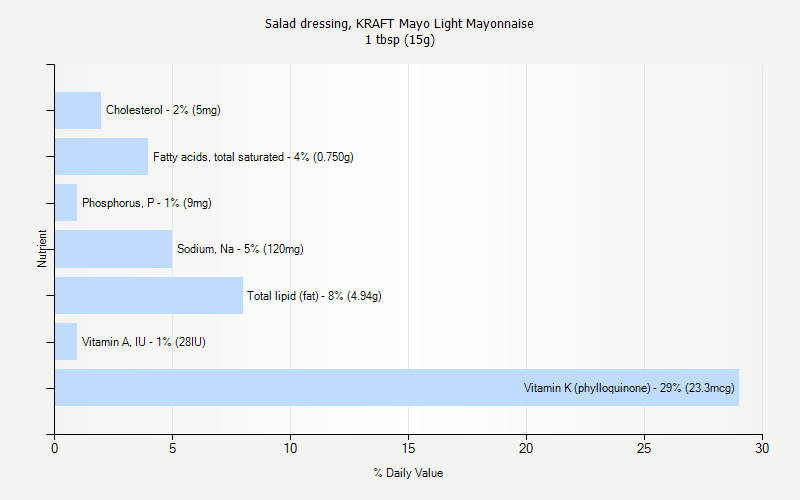Screen dimensions: 800x500
Task: Click the '% Daily Value' x-axis title
Action: coord(408,473)
